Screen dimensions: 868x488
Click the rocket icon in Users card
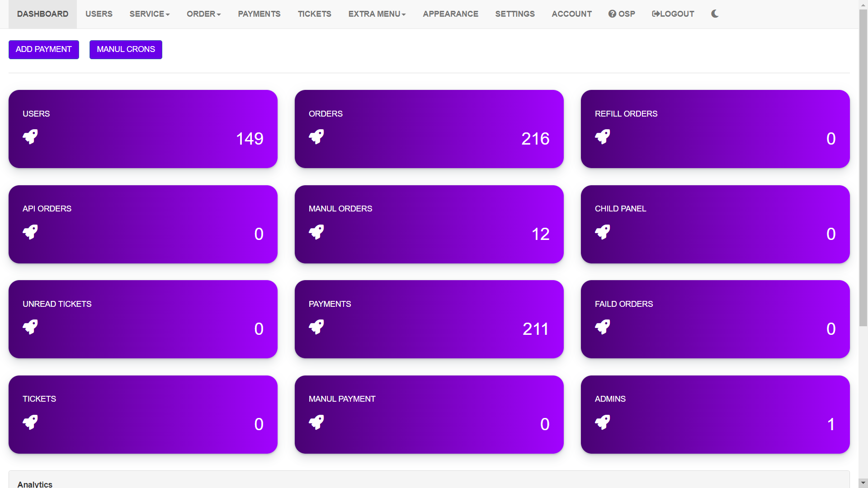click(30, 136)
